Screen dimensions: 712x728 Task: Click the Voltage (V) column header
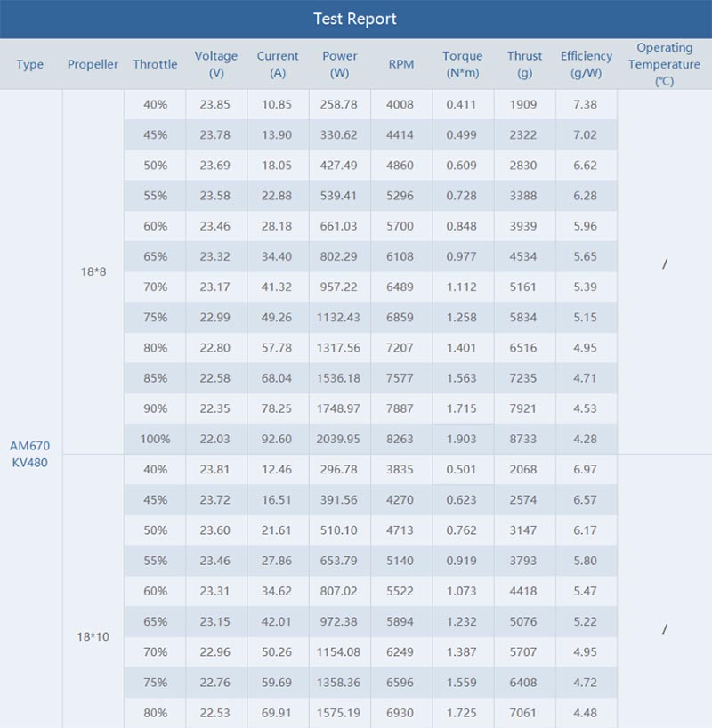click(x=215, y=64)
